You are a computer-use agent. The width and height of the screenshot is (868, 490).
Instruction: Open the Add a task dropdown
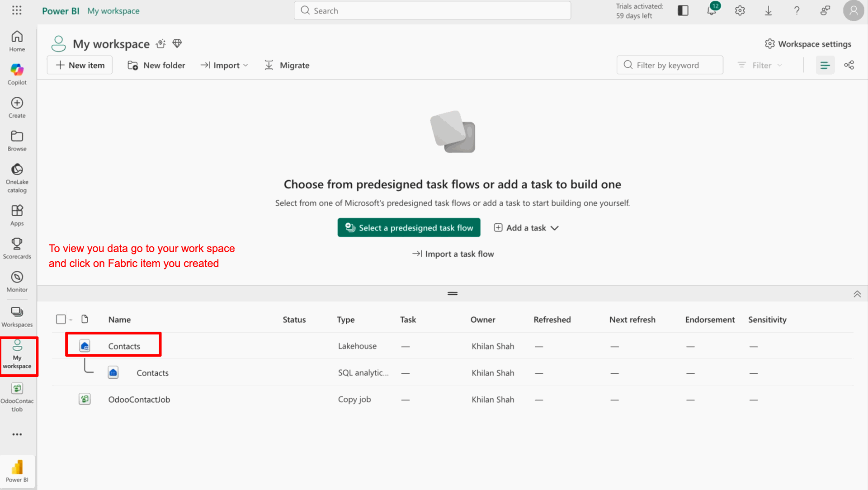click(526, 228)
